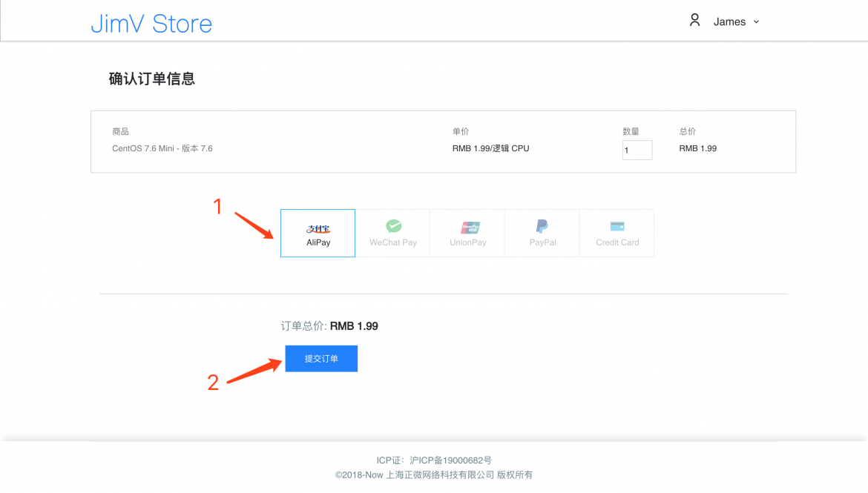Screen dimensions: 868x493
Task: Click the Credit Card icon
Action: click(617, 226)
